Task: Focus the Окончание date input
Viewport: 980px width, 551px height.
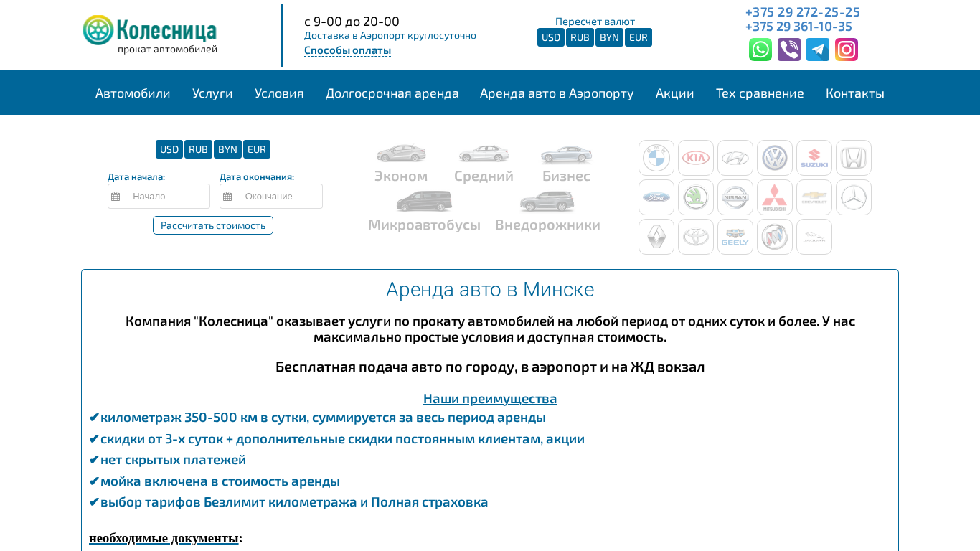Action: (x=271, y=196)
